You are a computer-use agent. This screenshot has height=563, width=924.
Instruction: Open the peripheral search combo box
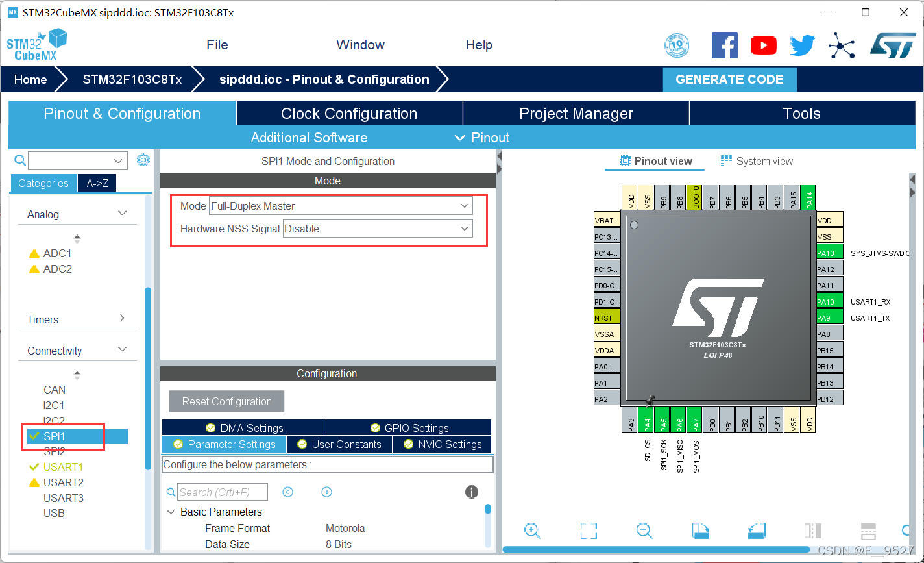coord(77,160)
